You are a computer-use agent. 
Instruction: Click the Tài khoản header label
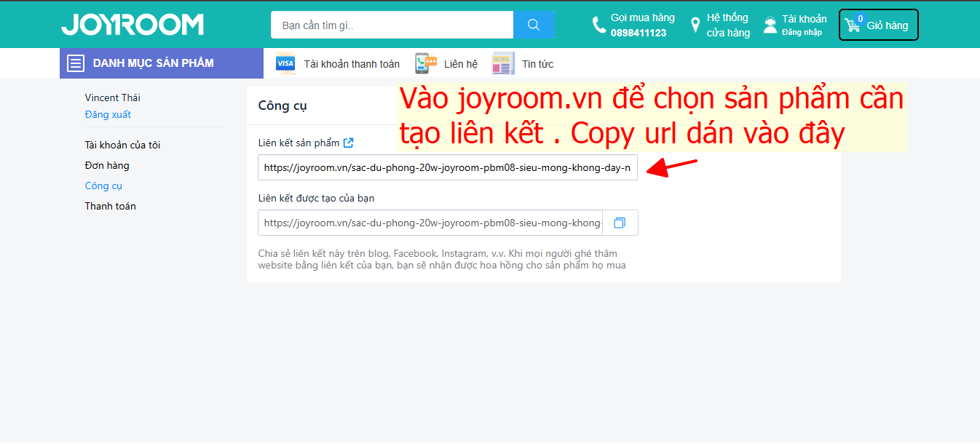click(x=805, y=19)
